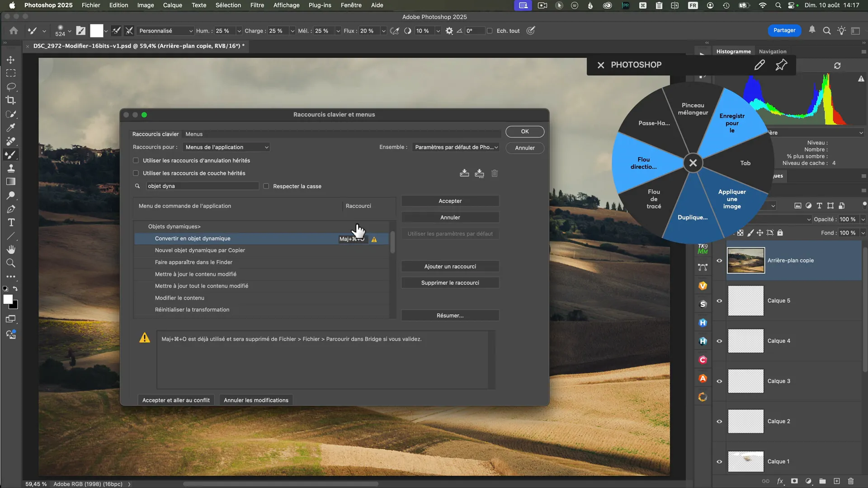Click the white brush color swatch in options bar

96,31
